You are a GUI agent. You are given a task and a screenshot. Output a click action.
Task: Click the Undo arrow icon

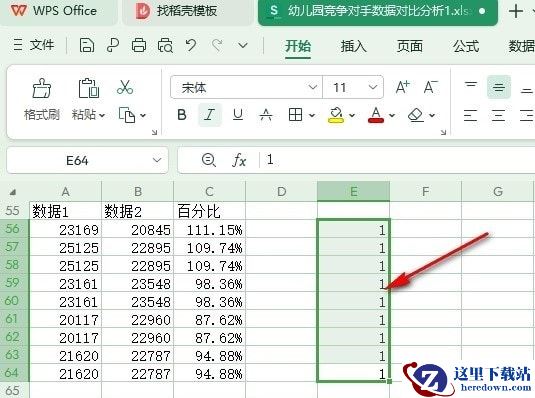(191, 45)
